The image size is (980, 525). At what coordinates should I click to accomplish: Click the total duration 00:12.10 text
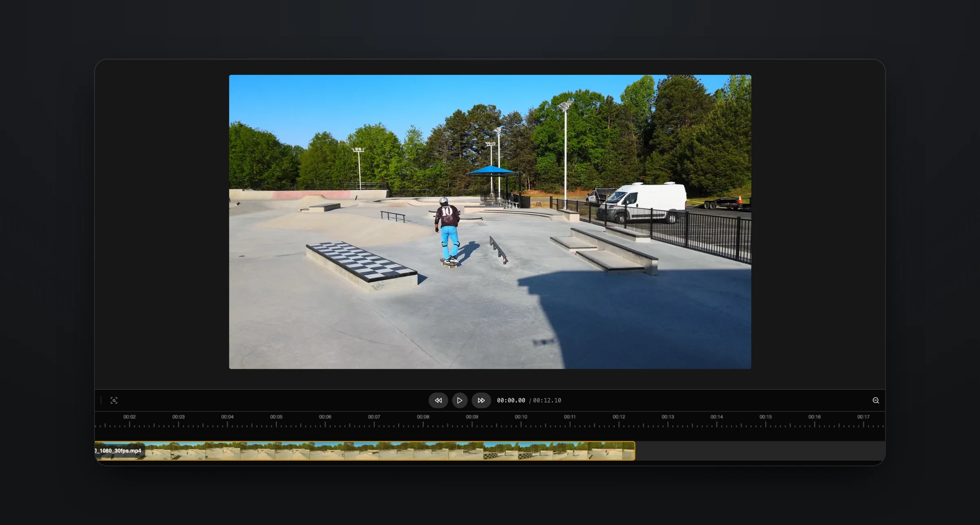coord(547,400)
